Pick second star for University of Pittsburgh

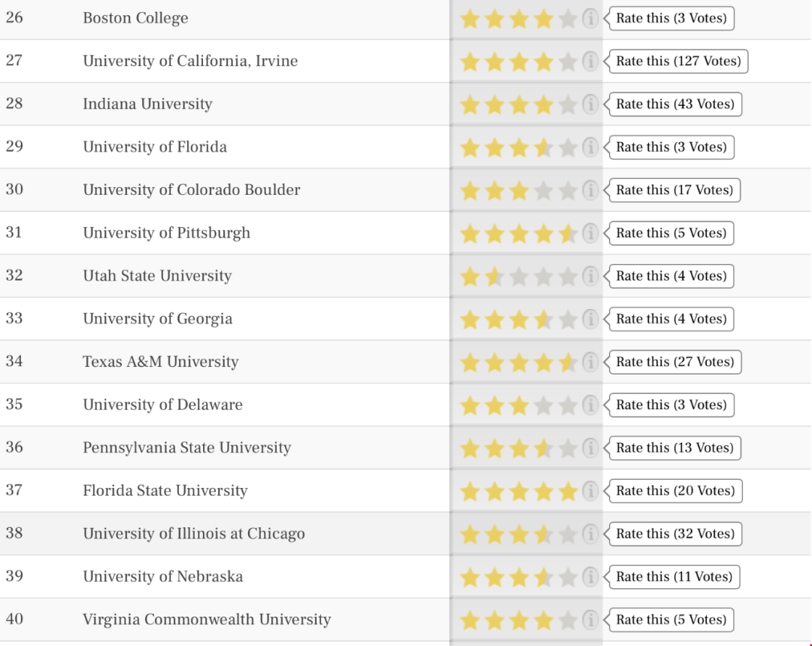495,234
